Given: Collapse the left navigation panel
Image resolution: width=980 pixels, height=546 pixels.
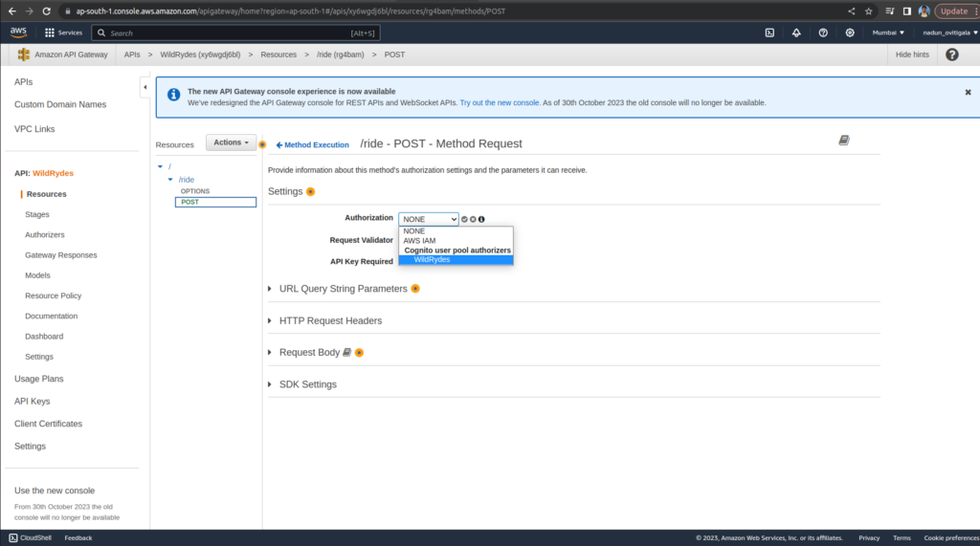Looking at the screenshot, I should (x=145, y=87).
